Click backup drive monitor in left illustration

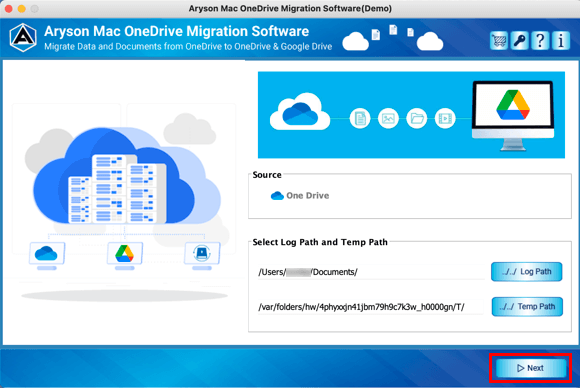coord(202,255)
